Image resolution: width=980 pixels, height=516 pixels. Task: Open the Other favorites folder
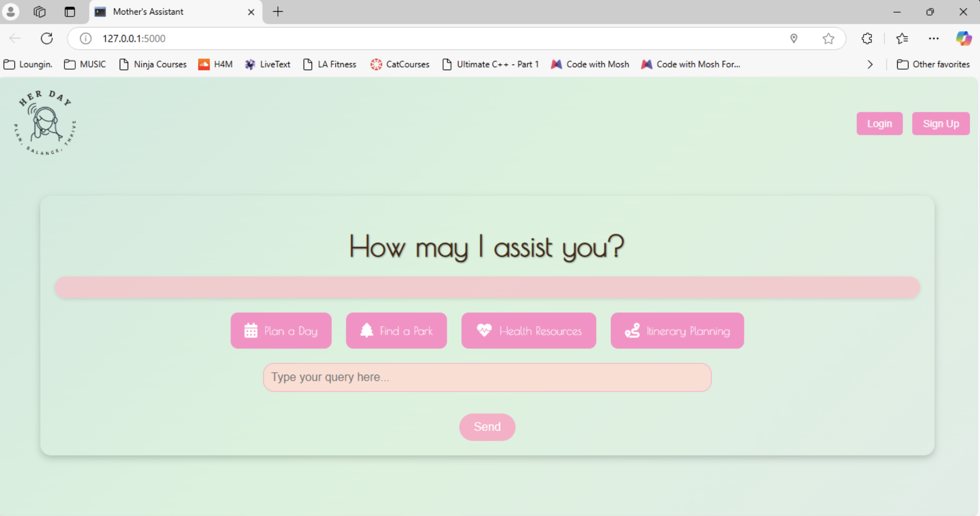[933, 65]
